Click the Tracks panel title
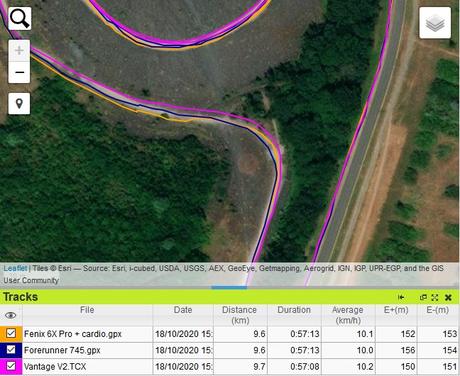Screen dimensions: 460x376 [x=20, y=297]
